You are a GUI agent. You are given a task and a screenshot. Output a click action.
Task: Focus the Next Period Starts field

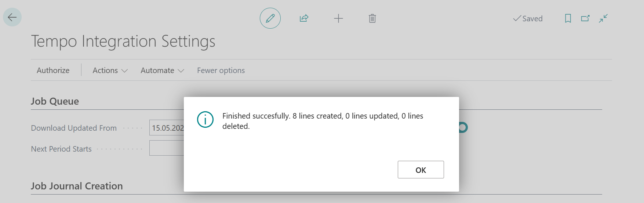167,148
